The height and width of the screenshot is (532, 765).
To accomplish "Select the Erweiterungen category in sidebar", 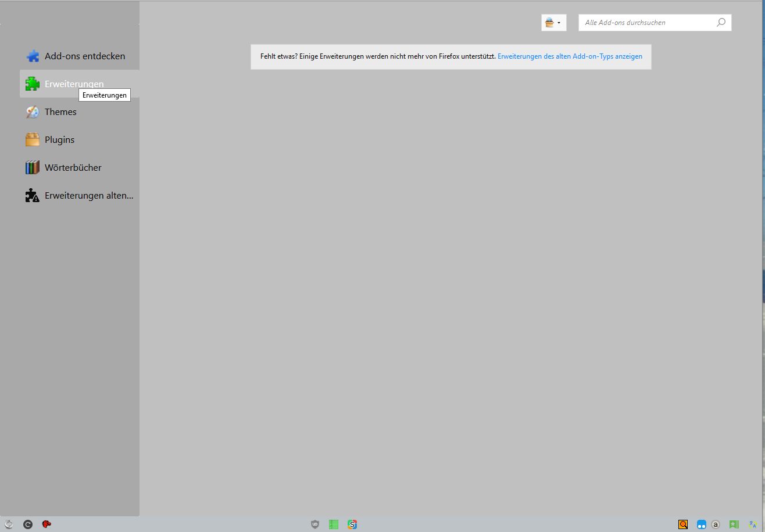I will 80,84.
